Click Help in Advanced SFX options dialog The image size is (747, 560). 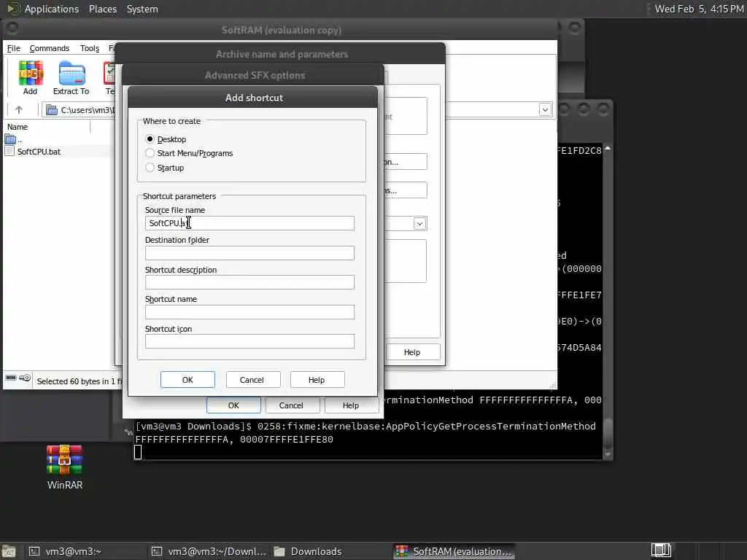(x=351, y=405)
